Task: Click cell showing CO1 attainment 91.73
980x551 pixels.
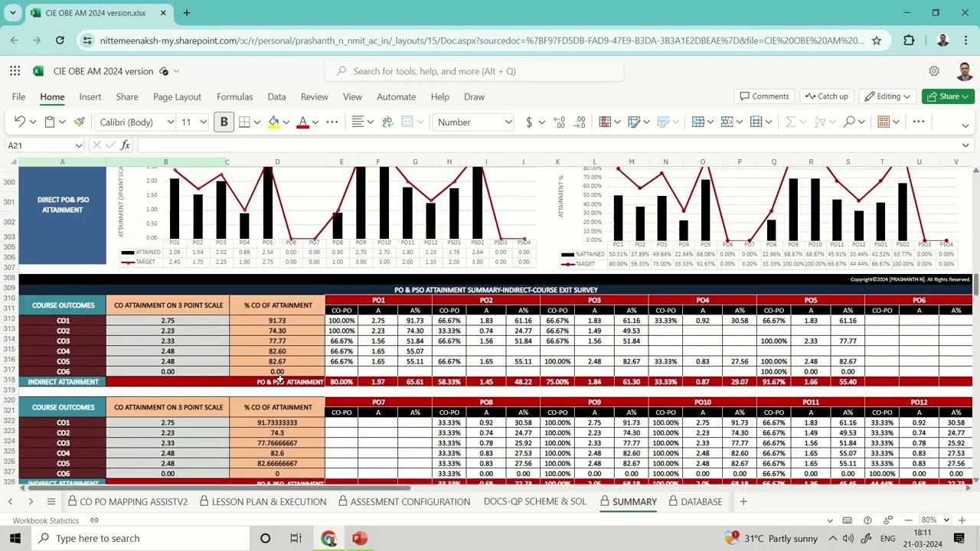Action: tap(277, 321)
